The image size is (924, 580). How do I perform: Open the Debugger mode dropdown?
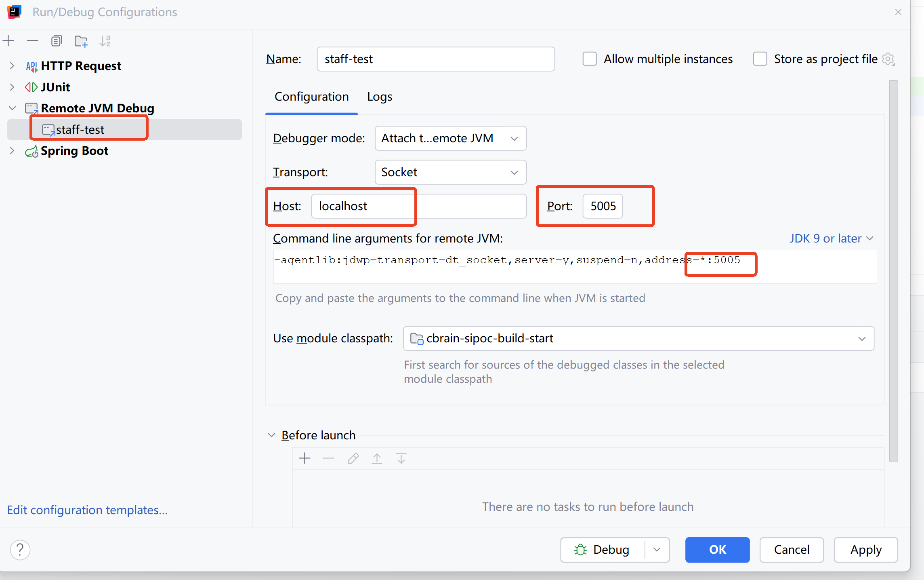pyautogui.click(x=450, y=138)
